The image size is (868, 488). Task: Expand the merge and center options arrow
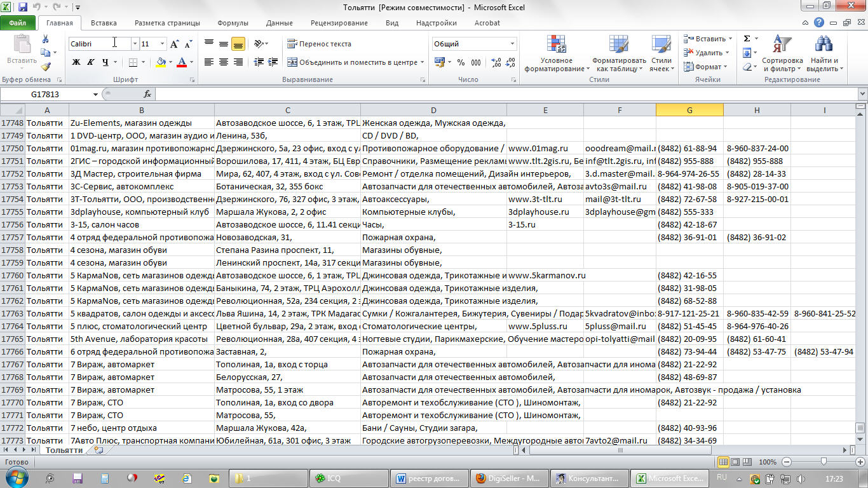tap(423, 62)
